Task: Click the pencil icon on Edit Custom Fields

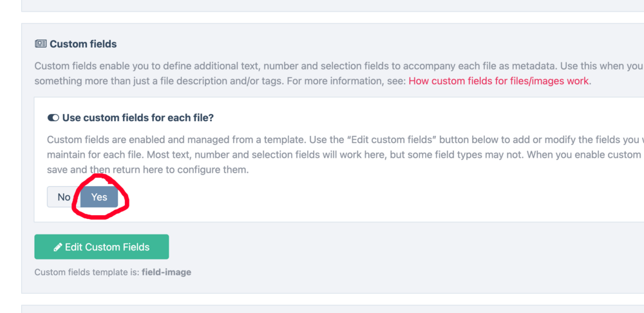Action: tap(58, 247)
